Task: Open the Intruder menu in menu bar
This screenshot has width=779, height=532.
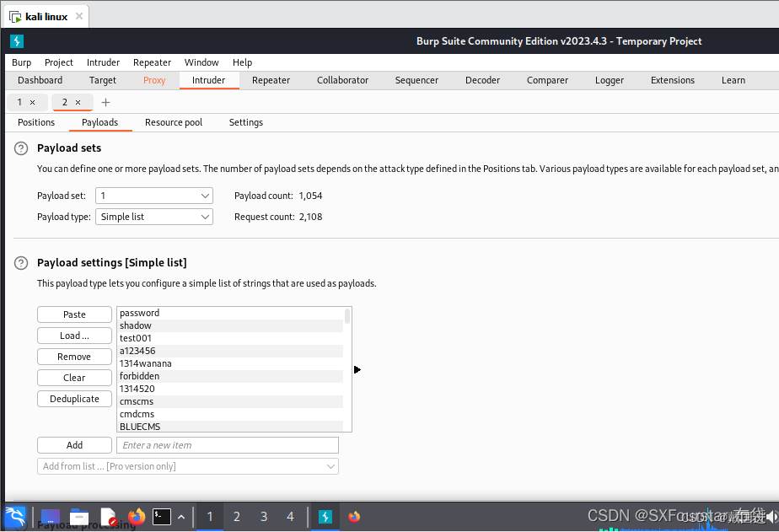Action: pyautogui.click(x=103, y=62)
